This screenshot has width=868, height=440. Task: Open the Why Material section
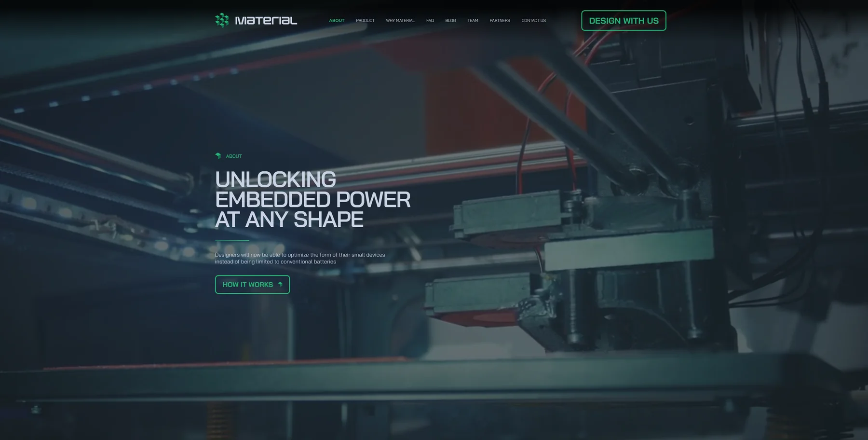pos(400,20)
